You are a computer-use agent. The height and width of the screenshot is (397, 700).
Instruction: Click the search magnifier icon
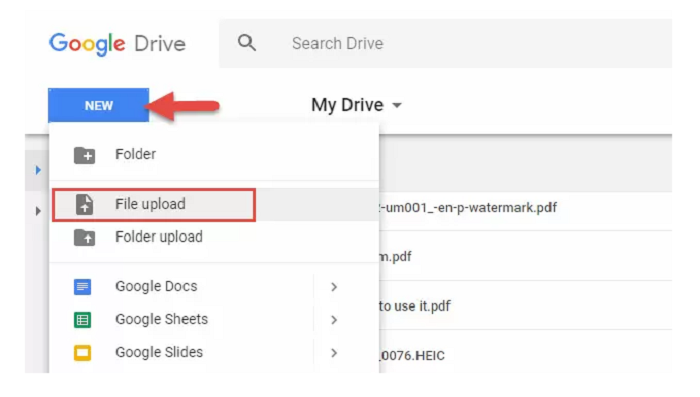[247, 43]
